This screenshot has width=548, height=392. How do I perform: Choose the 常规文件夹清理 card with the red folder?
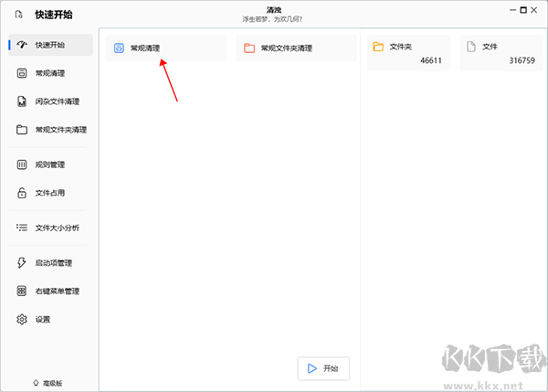point(295,48)
